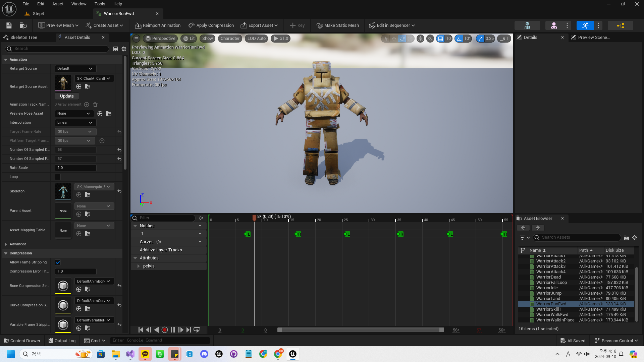
Task: Open Preview Pose Asset None dropdown
Action: 74,114
